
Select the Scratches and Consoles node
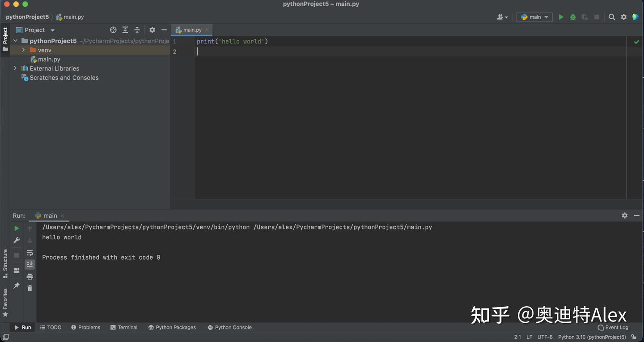(x=64, y=77)
